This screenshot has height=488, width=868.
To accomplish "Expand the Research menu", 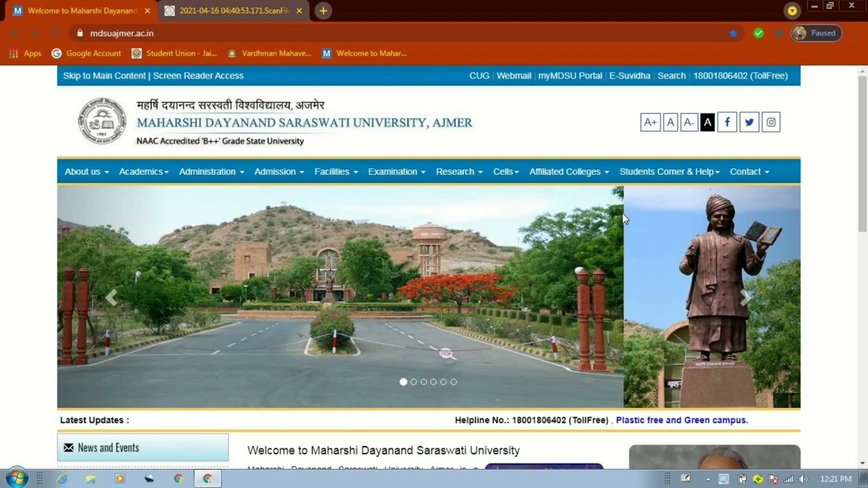I will [x=459, y=171].
